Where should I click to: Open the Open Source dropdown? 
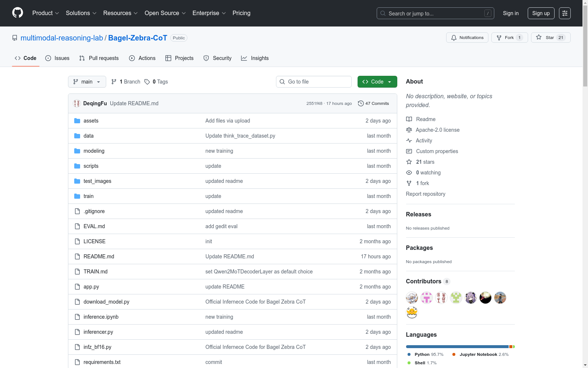click(165, 13)
